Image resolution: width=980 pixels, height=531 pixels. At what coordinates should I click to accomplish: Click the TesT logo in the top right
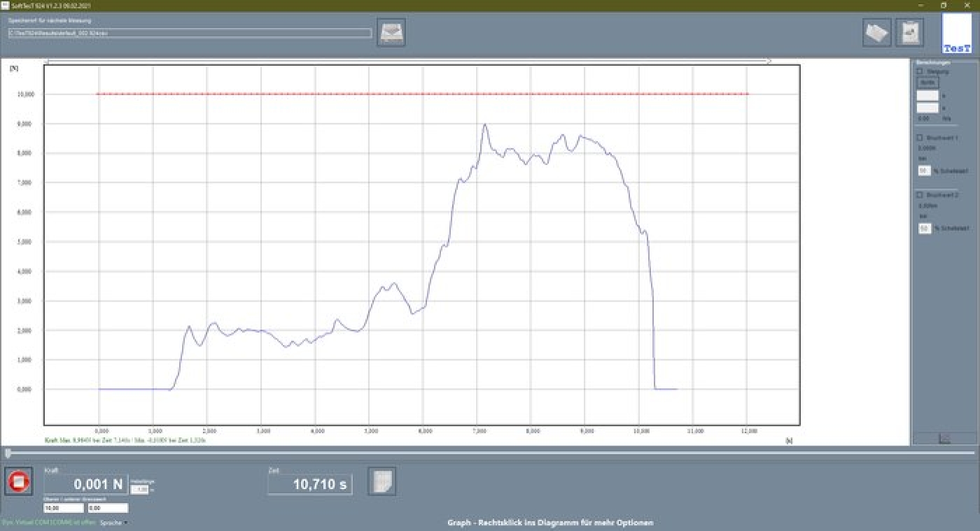pyautogui.click(x=957, y=34)
